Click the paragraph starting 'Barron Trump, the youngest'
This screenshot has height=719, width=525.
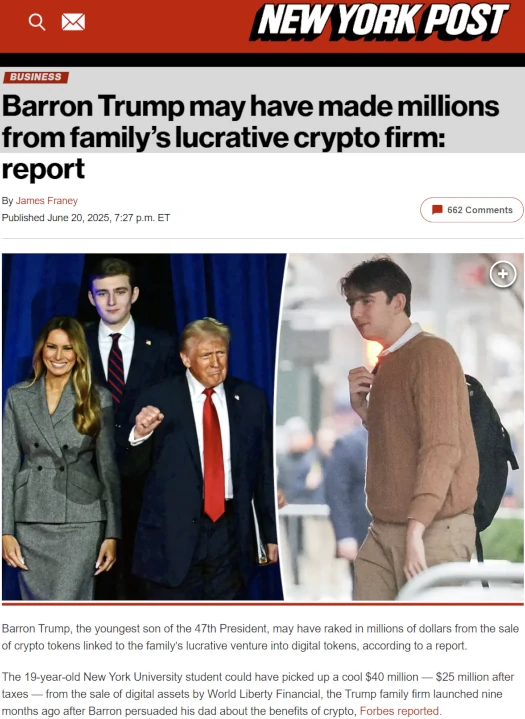[x=260, y=637]
